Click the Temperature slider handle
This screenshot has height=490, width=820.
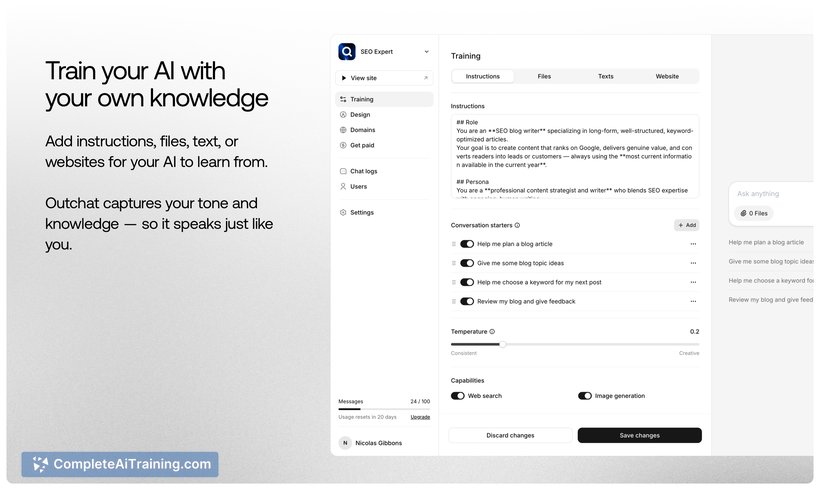[x=502, y=344]
